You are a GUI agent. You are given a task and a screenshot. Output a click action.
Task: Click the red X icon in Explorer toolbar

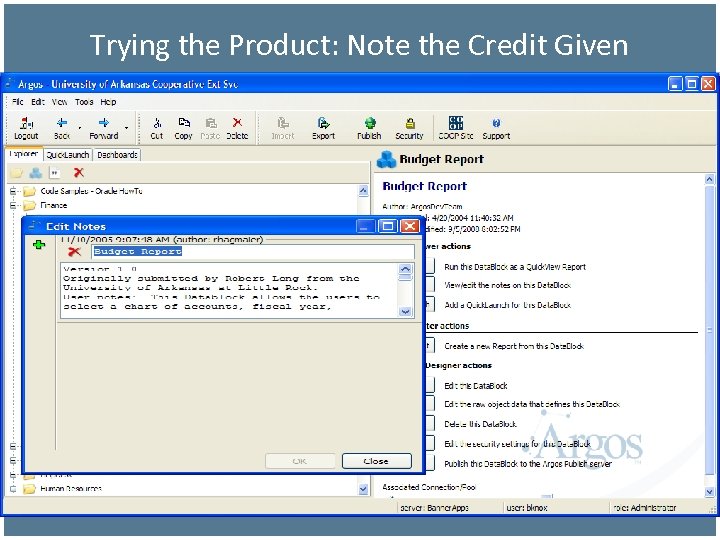(79, 173)
